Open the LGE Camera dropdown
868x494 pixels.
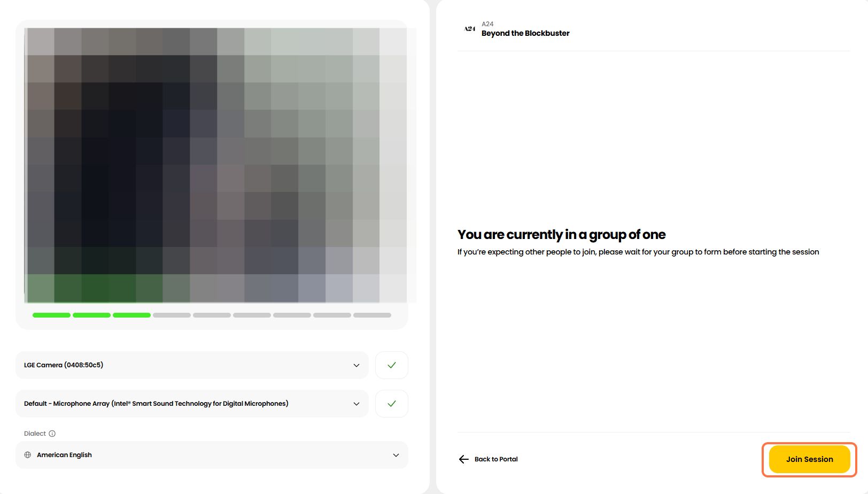[x=192, y=365]
